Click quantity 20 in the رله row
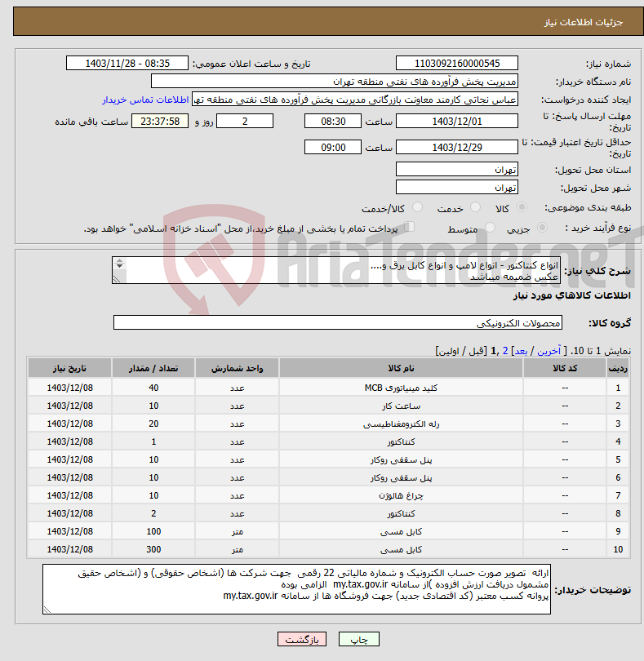 153,424
